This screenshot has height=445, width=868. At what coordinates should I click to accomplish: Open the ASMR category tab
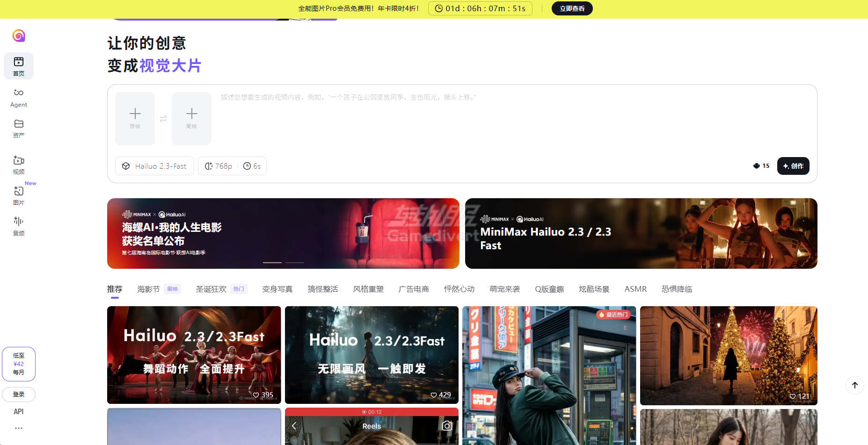[635, 289]
